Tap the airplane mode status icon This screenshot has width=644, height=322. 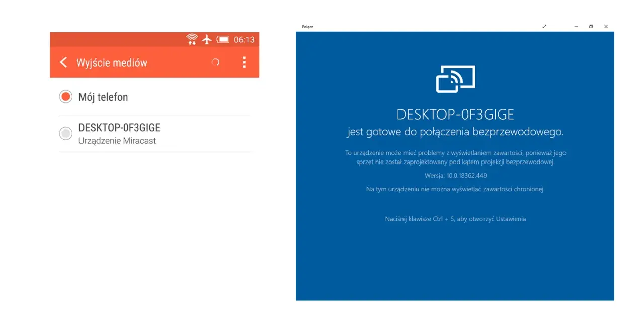[206, 39]
